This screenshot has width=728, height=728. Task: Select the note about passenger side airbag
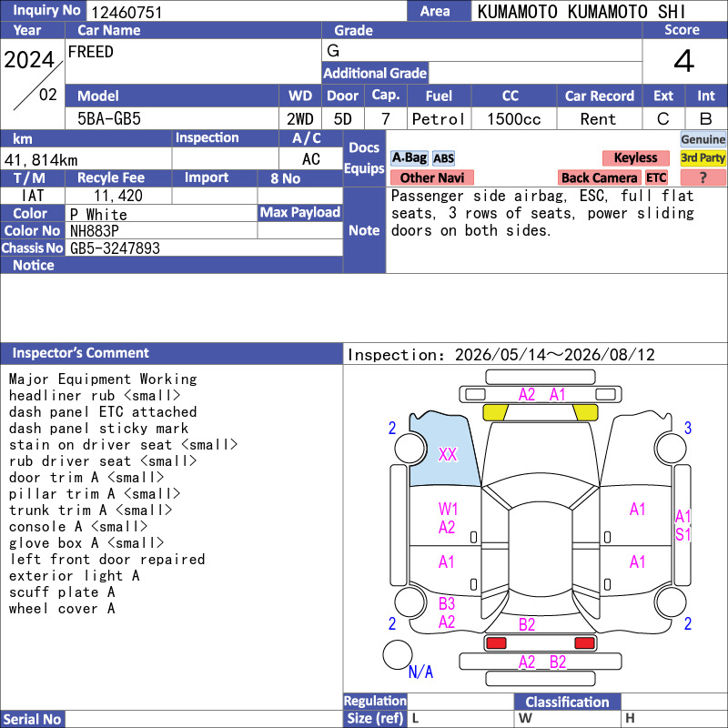coord(542,213)
